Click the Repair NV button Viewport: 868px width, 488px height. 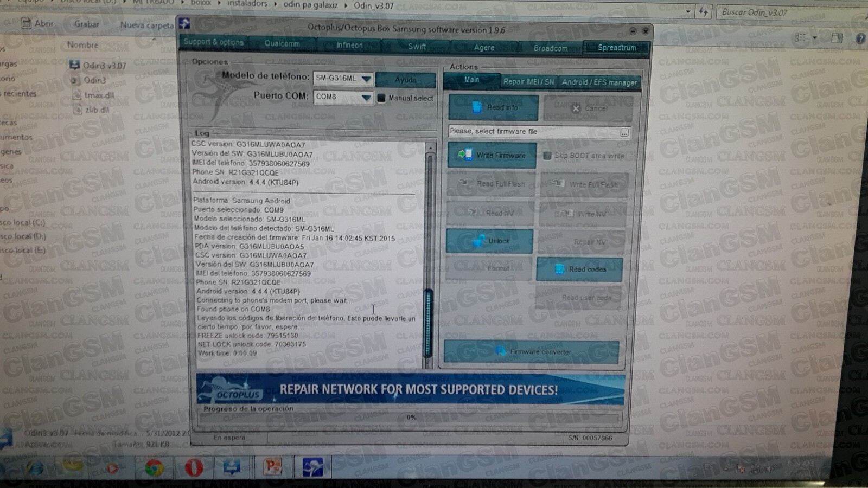580,241
